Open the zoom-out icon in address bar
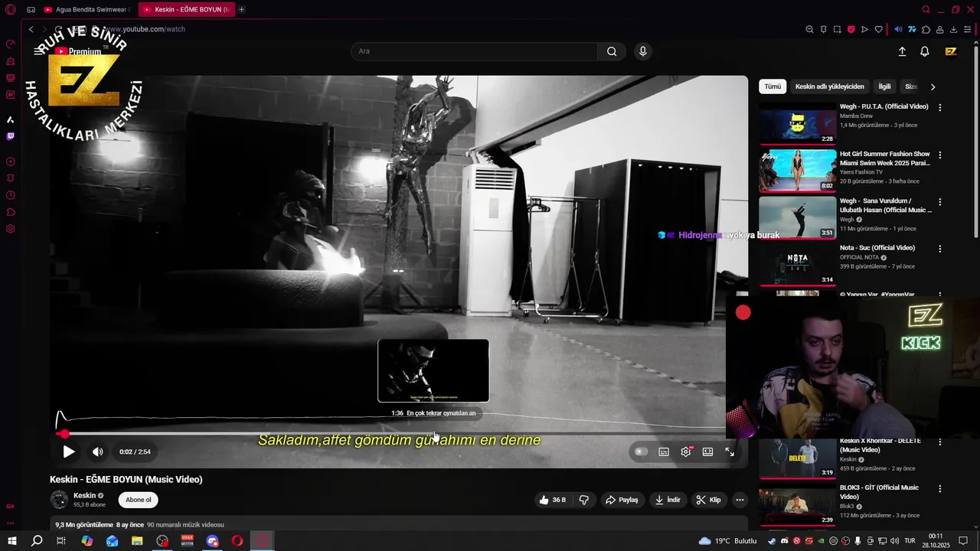This screenshot has width=980, height=551. 809,29
